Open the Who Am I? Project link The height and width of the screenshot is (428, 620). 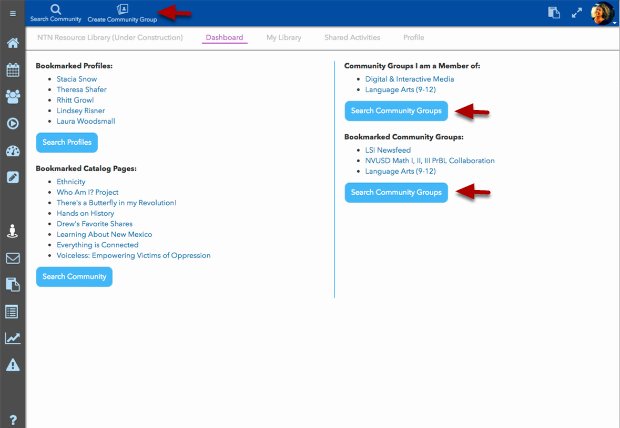tap(87, 192)
